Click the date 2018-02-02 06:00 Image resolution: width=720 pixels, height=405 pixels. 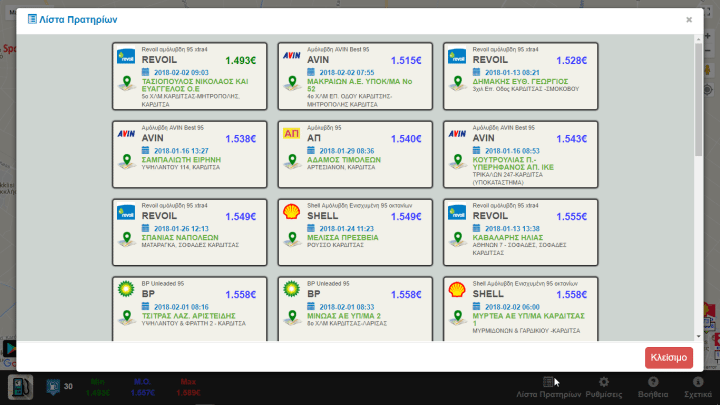point(512,307)
